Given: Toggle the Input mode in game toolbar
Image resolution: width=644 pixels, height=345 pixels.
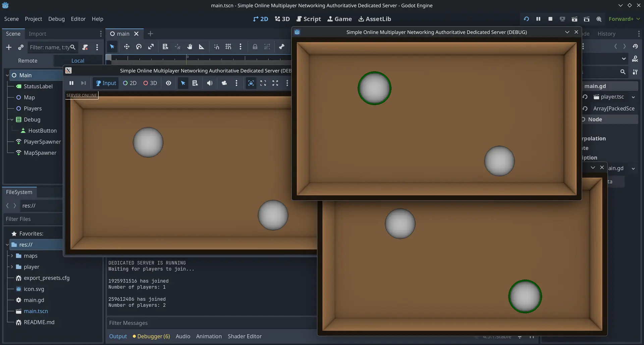Looking at the screenshot, I should point(106,83).
